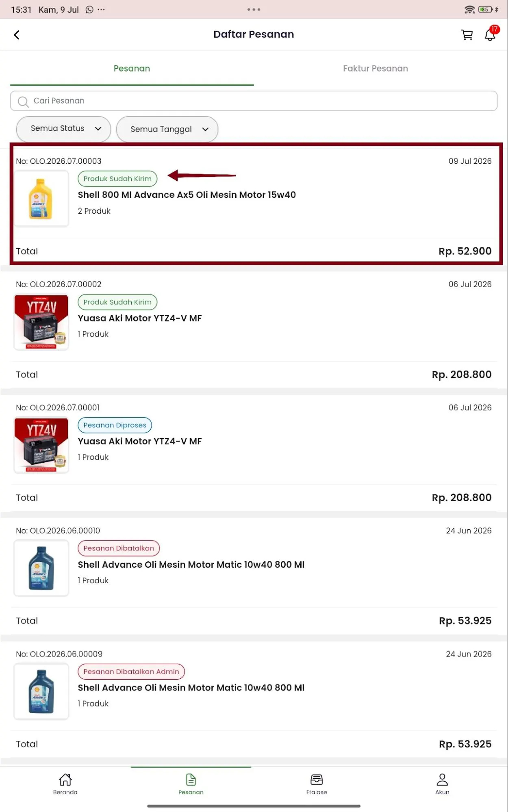
Task: View Yuasa battery thumbnail of order 00002
Action: point(41,322)
